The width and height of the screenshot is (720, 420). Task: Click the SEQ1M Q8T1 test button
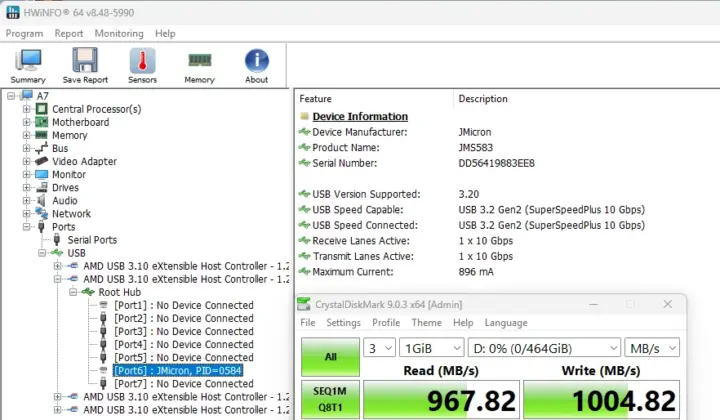330,399
